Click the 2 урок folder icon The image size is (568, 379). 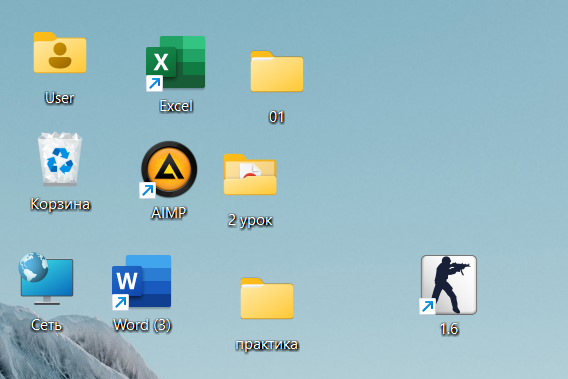click(x=250, y=174)
